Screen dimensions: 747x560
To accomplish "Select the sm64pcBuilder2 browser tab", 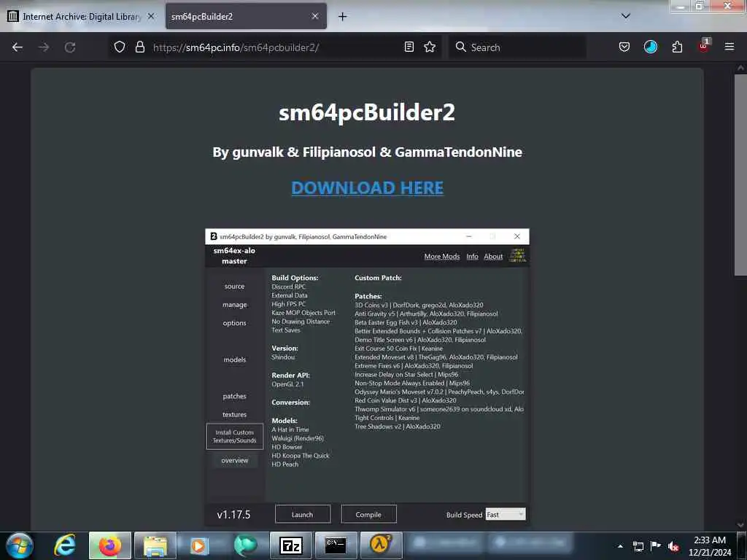I will click(x=246, y=17).
